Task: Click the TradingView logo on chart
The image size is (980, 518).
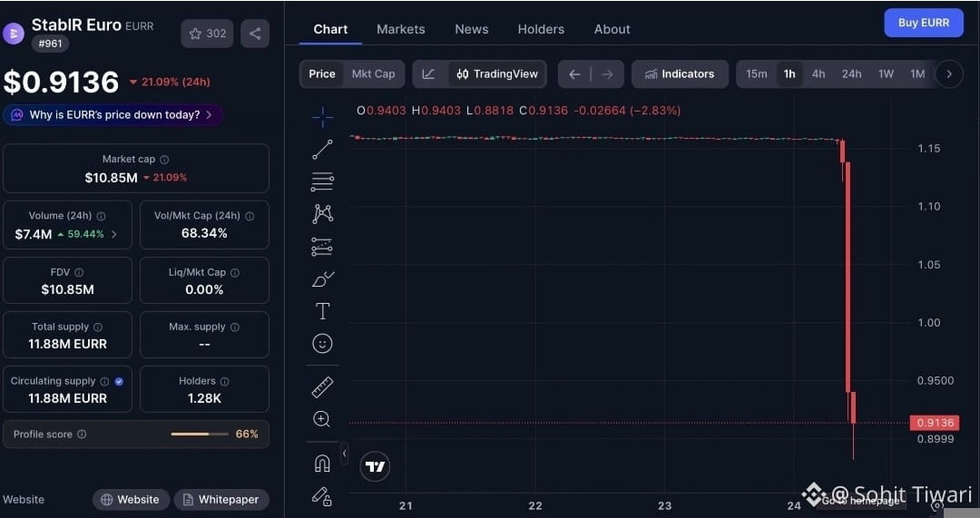Action: tap(375, 466)
